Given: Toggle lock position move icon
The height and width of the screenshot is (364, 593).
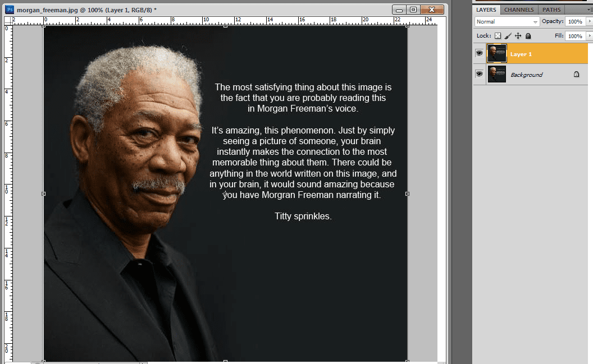Looking at the screenshot, I should [x=518, y=36].
